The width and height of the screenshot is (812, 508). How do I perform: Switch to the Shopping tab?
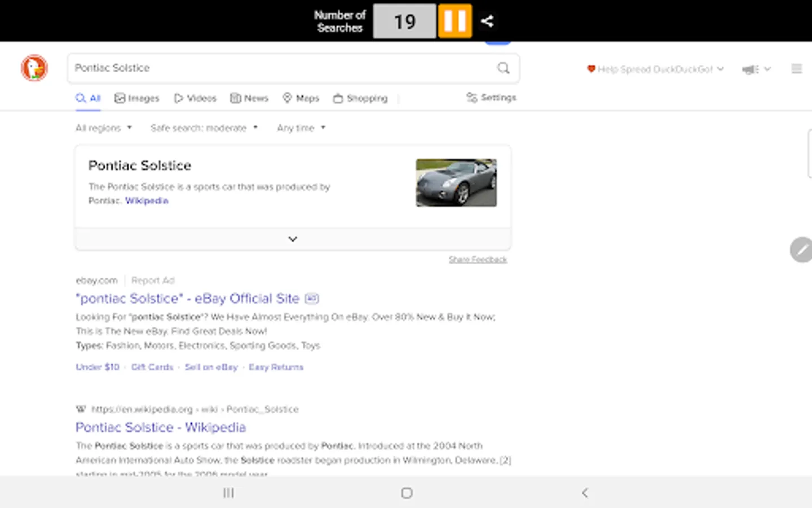click(360, 98)
